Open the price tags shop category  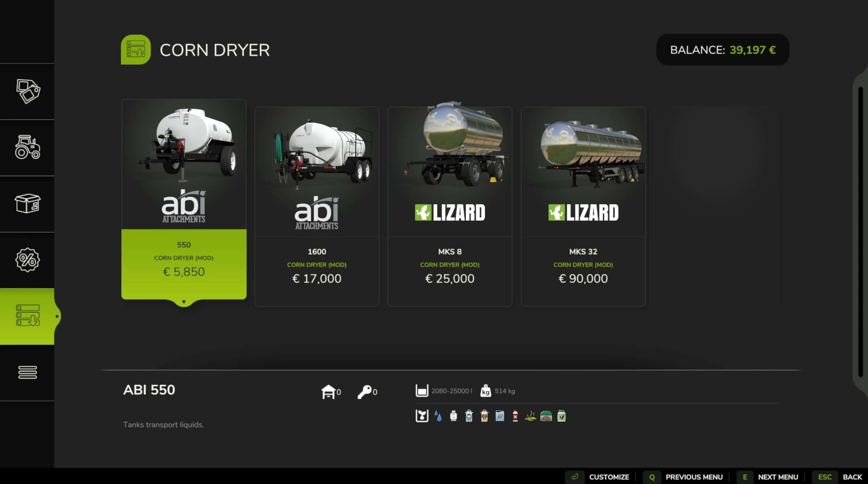(28, 91)
